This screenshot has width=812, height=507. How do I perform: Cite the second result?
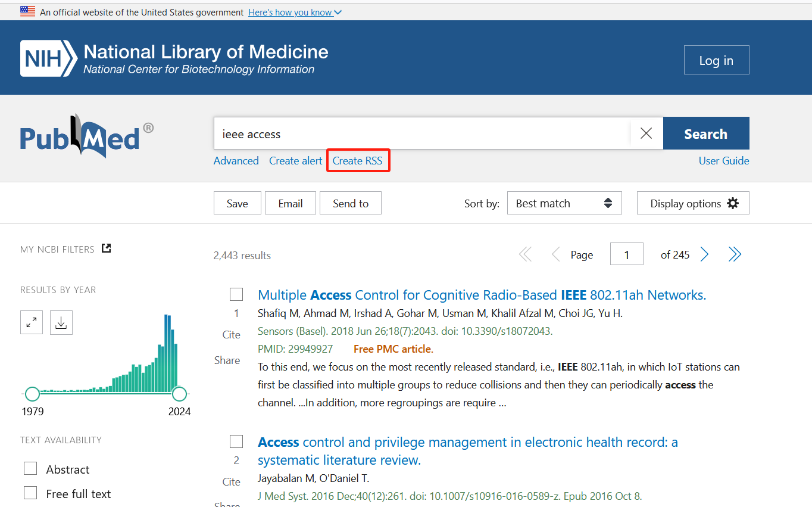click(x=231, y=482)
